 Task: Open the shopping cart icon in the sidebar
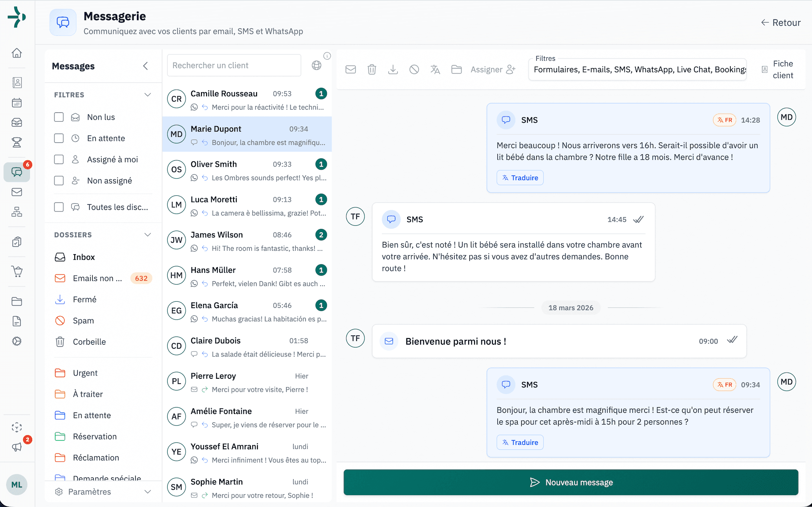pyautogui.click(x=17, y=271)
